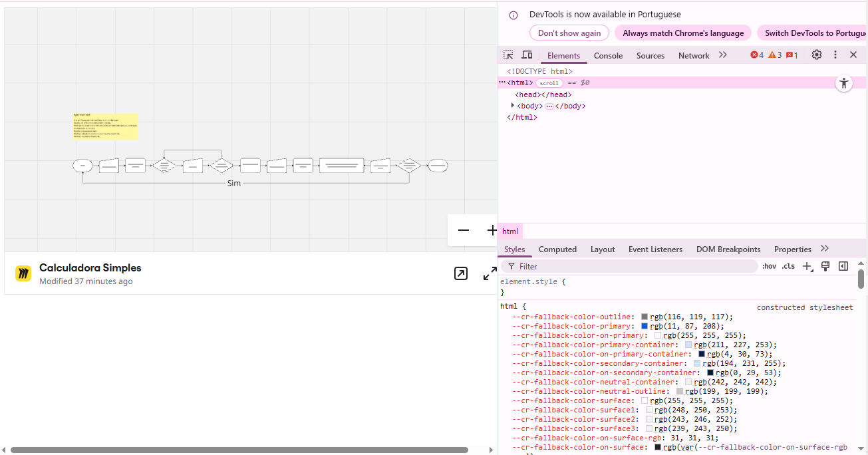Open the Computed tab
The image size is (868, 455).
557,249
